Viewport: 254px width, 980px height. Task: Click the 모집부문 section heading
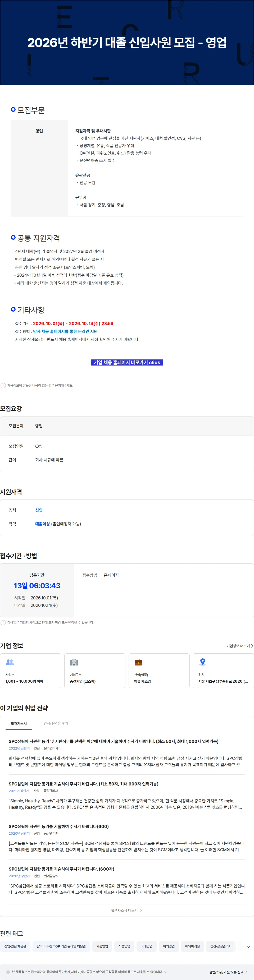click(x=31, y=110)
